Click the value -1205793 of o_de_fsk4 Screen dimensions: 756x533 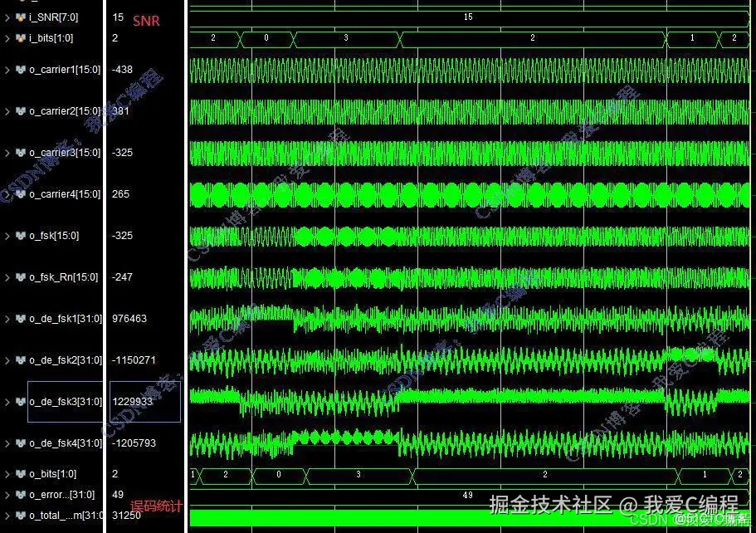134,443
